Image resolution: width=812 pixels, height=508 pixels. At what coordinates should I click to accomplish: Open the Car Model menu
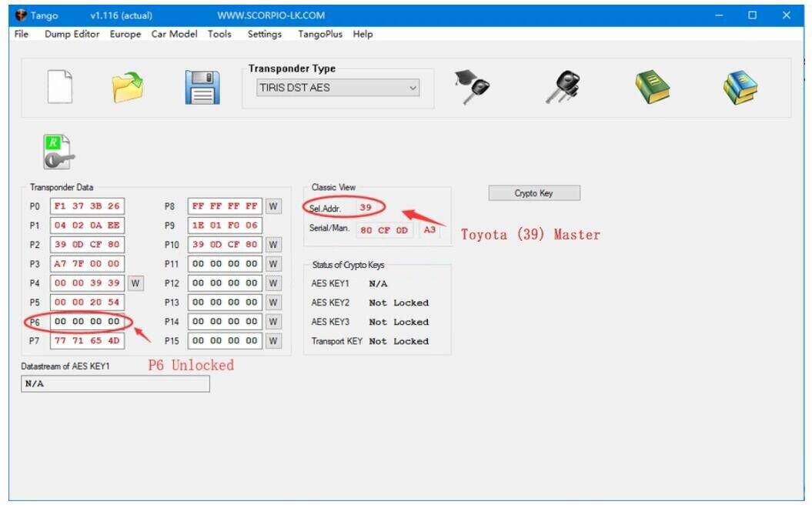coord(173,34)
